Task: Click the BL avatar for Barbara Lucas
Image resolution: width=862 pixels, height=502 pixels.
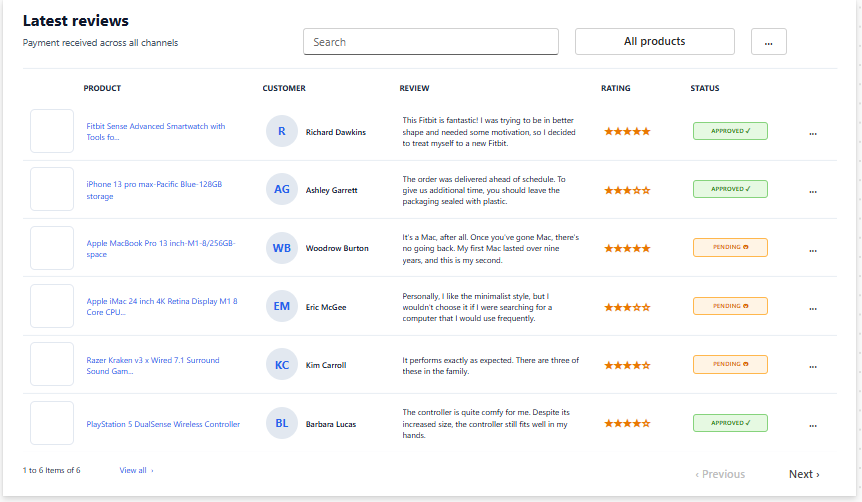Action: [x=281, y=423]
